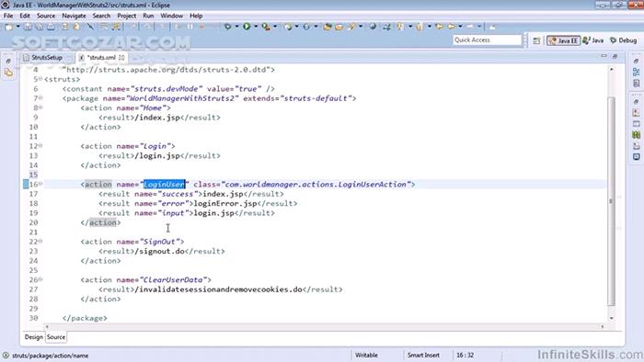Open the External Tools dropdown arrow
644x362 pixels.
pos(275,27)
